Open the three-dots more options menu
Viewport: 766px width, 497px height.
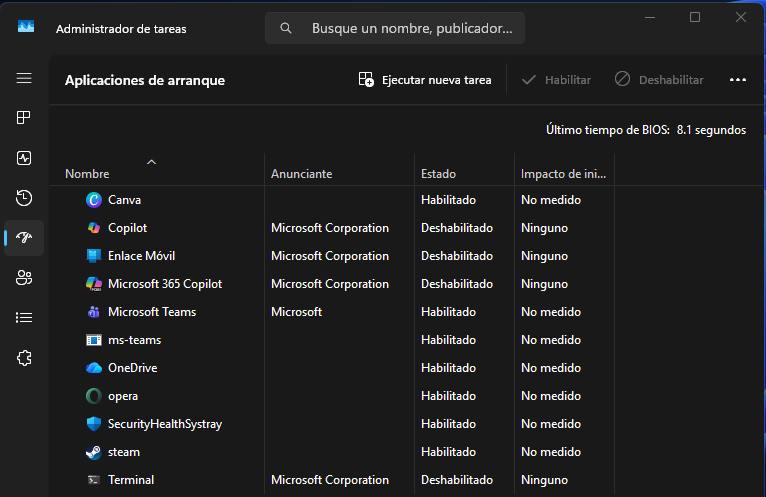[738, 80]
